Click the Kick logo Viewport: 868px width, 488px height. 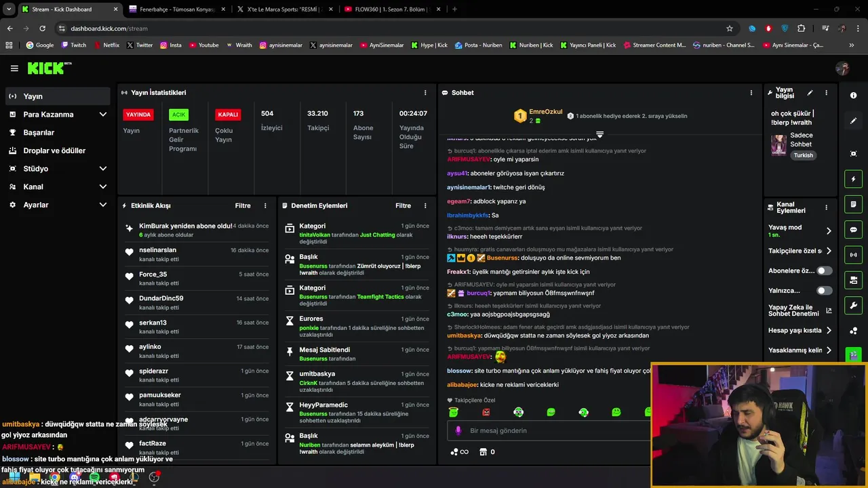pyautogui.click(x=49, y=68)
